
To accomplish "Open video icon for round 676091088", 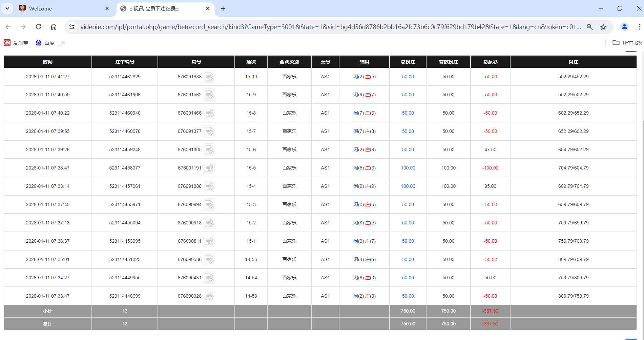I will tap(209, 186).
